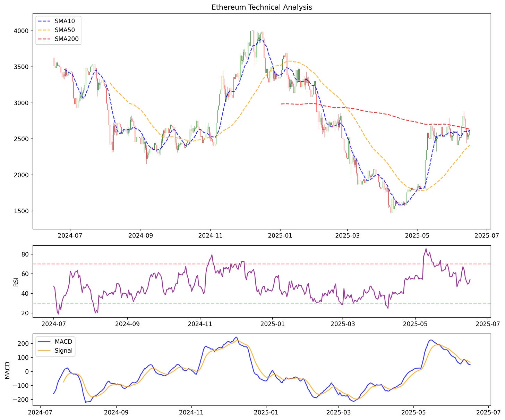The width and height of the screenshot is (505, 420).
Task: Click the 80 tick on the RSI axis
Action: pyautogui.click(x=25, y=254)
